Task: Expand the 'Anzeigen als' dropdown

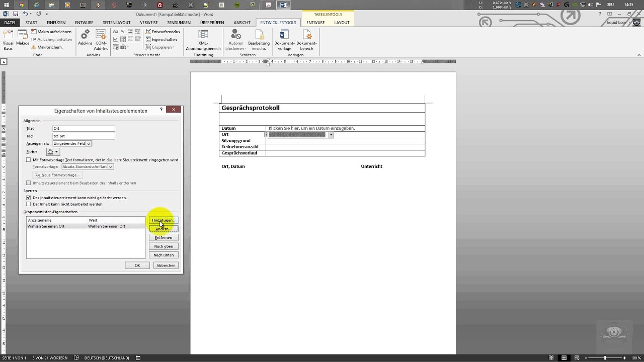Action: tap(89, 144)
